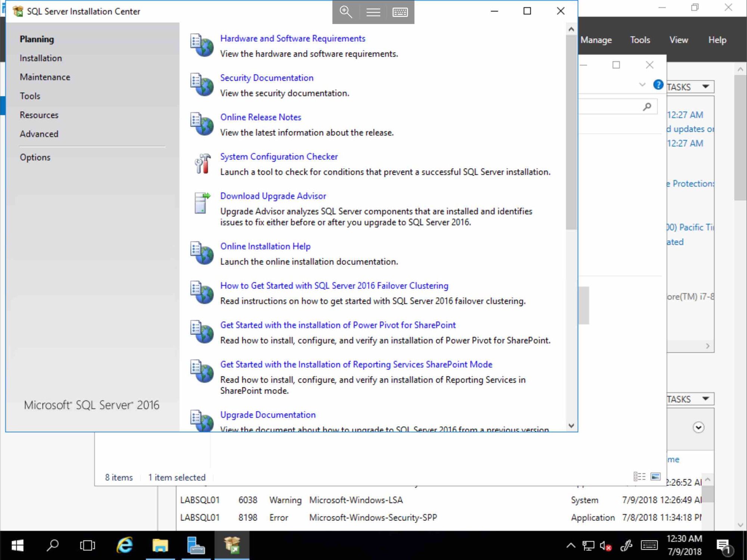Open taskbar search

click(52, 545)
